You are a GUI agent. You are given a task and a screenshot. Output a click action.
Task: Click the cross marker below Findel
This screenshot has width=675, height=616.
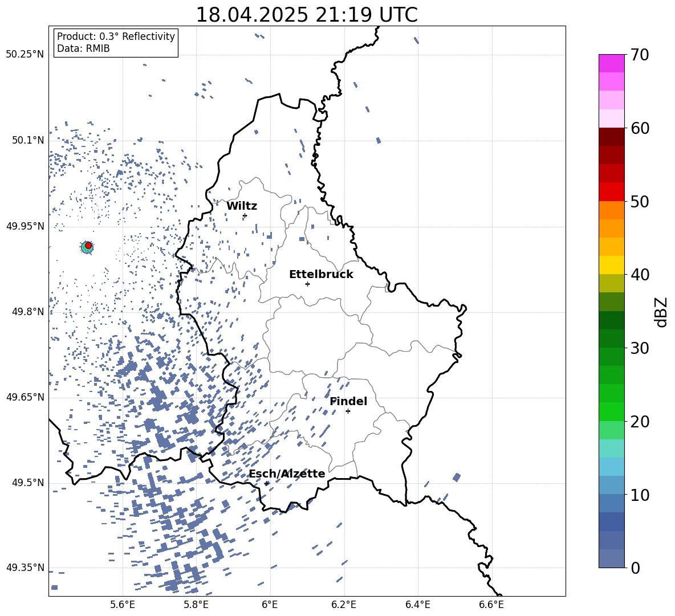click(348, 411)
